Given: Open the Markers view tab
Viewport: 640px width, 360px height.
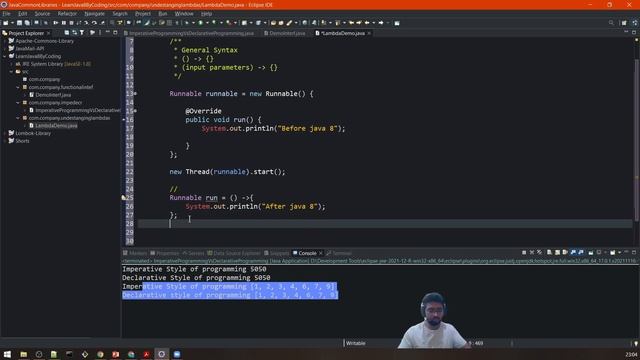Looking at the screenshot, I should [x=135, y=253].
